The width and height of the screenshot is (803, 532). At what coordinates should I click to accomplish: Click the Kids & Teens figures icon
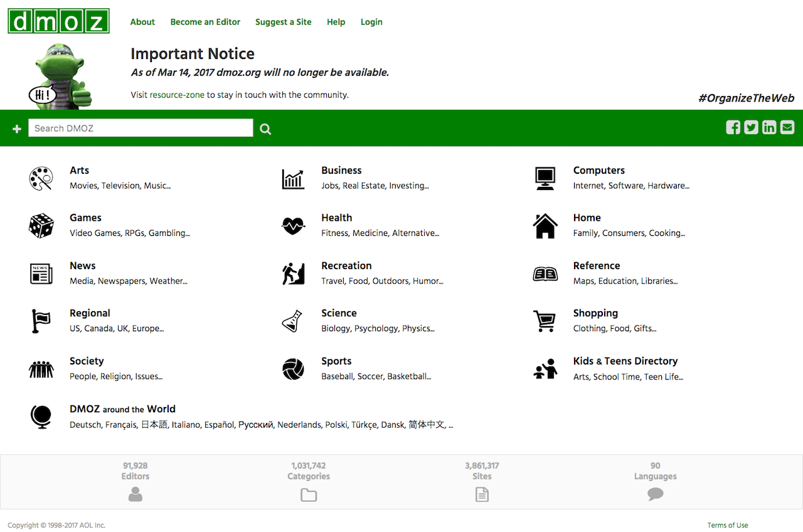tap(545, 369)
